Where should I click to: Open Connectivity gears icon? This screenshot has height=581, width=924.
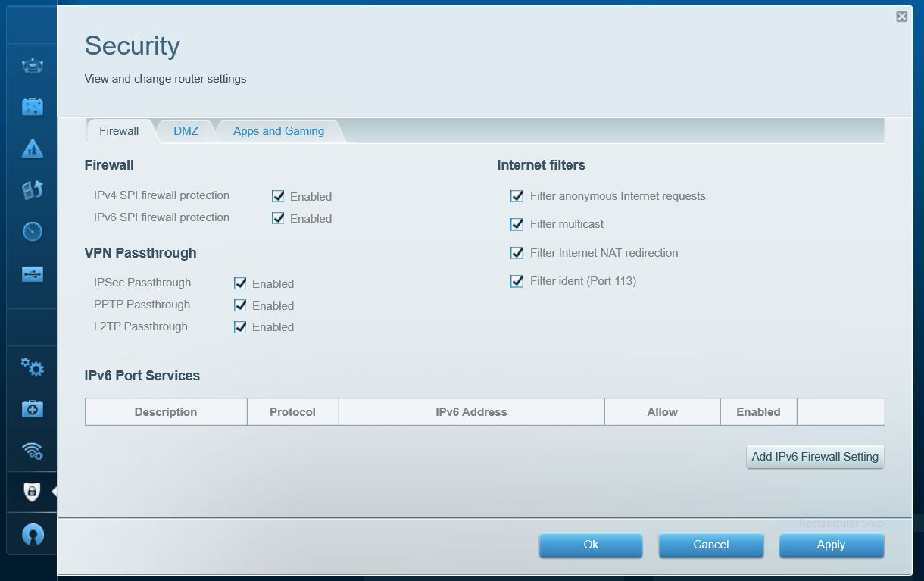coord(32,367)
